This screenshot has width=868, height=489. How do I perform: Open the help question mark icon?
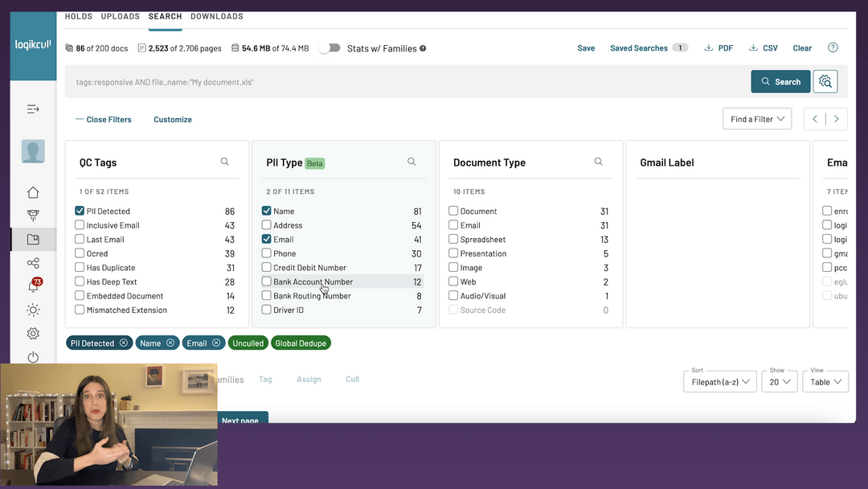pos(833,47)
